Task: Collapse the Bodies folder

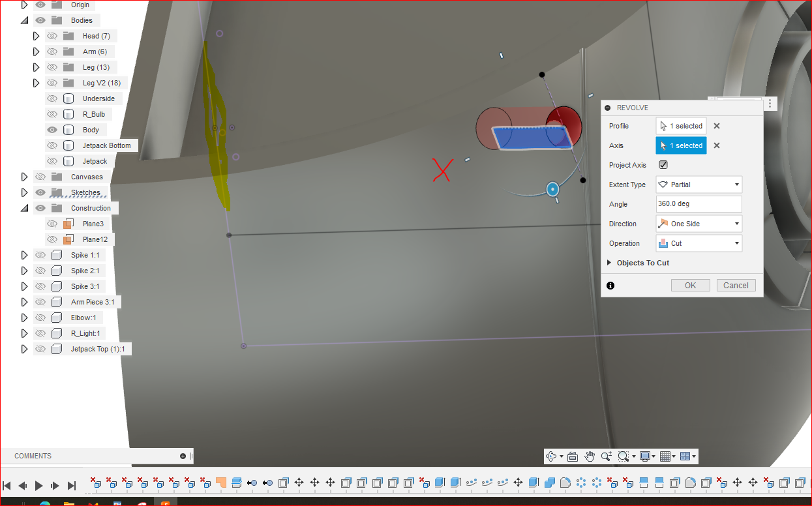Action: [24, 20]
